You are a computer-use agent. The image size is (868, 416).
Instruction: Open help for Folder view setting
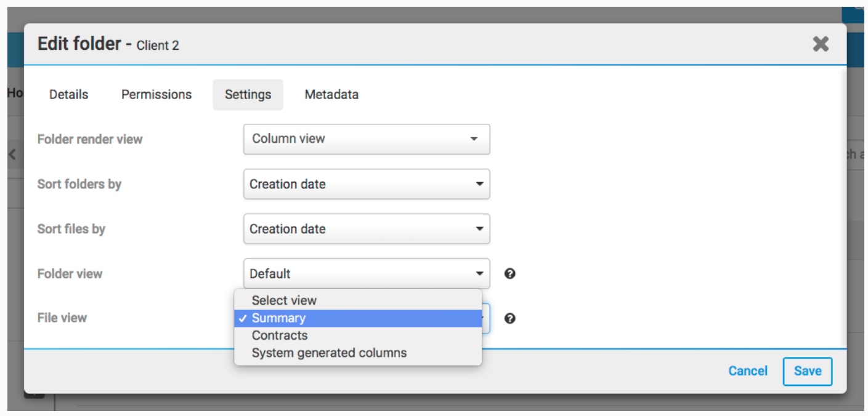pos(509,274)
